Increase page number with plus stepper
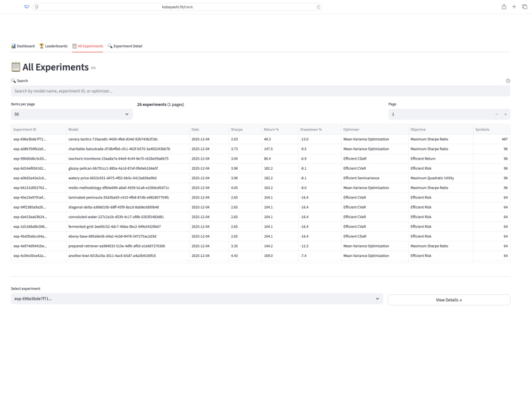The image size is (532, 399). point(505,114)
